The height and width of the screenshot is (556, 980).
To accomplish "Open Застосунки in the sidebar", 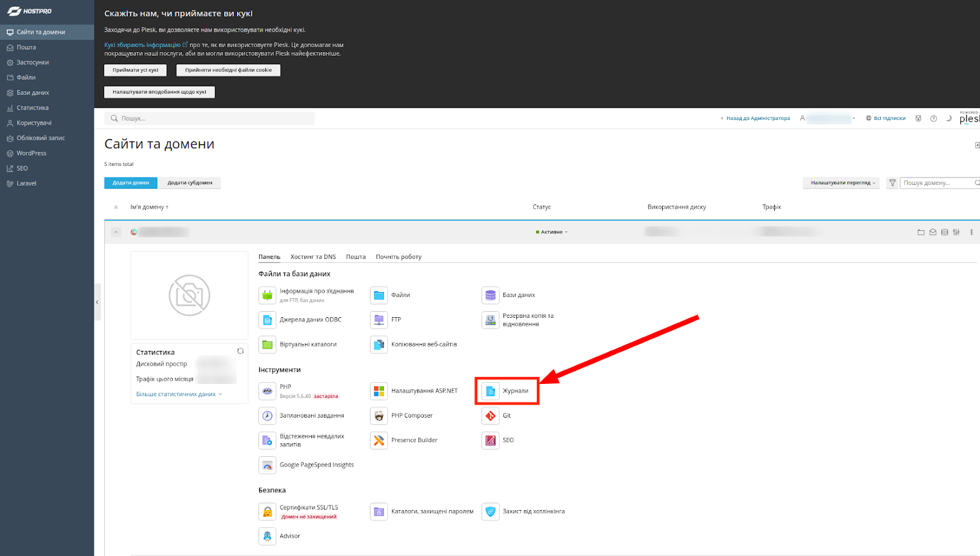I will pyautogui.click(x=47, y=62).
